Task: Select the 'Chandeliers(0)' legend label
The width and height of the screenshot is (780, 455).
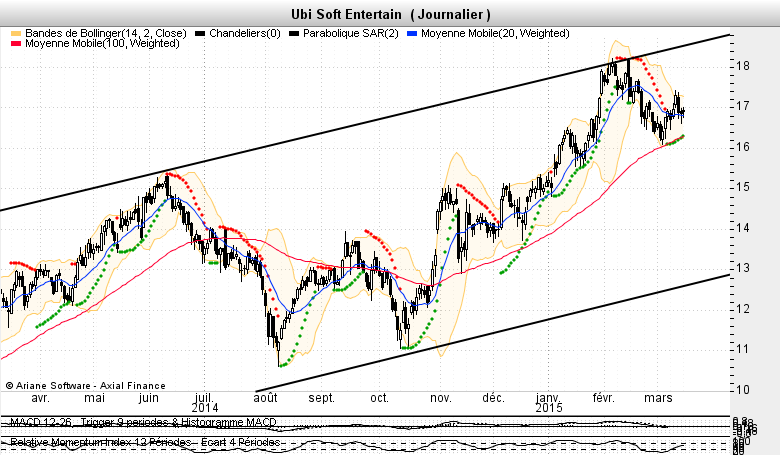Action: 245,33
